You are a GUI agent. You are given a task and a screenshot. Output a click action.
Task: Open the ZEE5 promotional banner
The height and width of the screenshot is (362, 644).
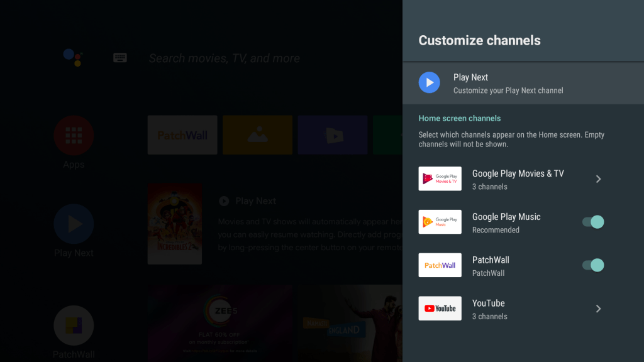pyautogui.click(x=221, y=324)
